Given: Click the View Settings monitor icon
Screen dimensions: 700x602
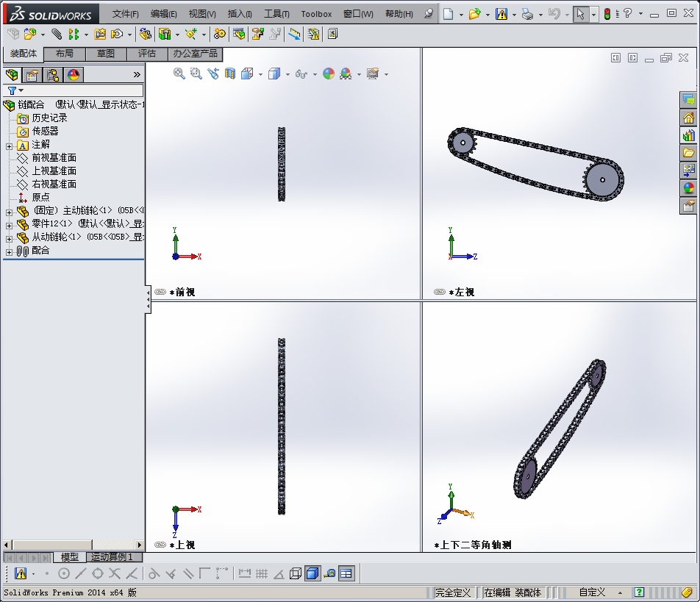Looking at the screenshot, I should [373, 74].
